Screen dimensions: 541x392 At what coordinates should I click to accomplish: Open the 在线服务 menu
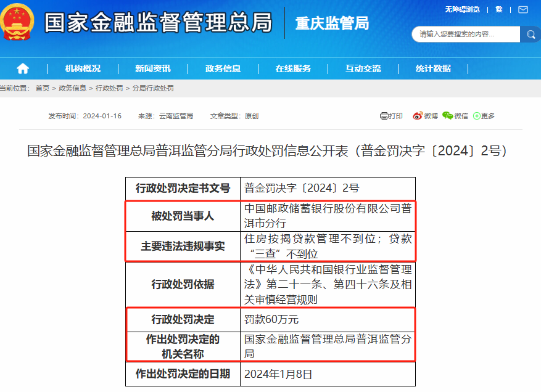coord(293,68)
